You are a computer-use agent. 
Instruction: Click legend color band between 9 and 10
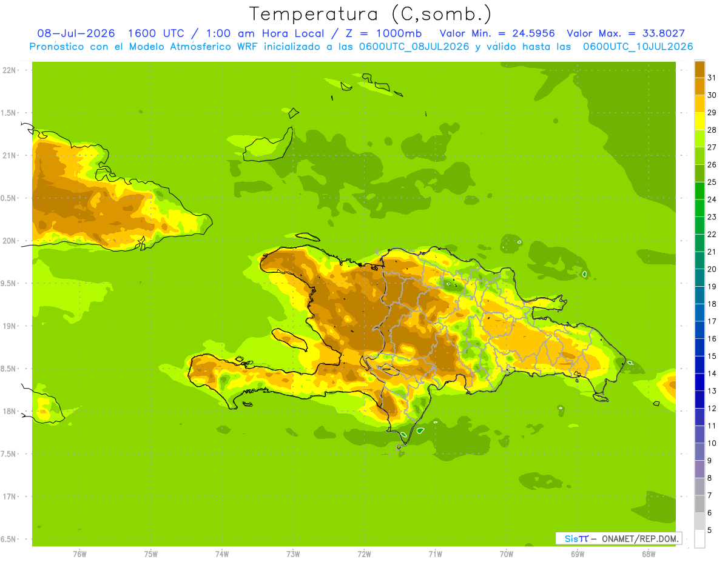click(699, 452)
